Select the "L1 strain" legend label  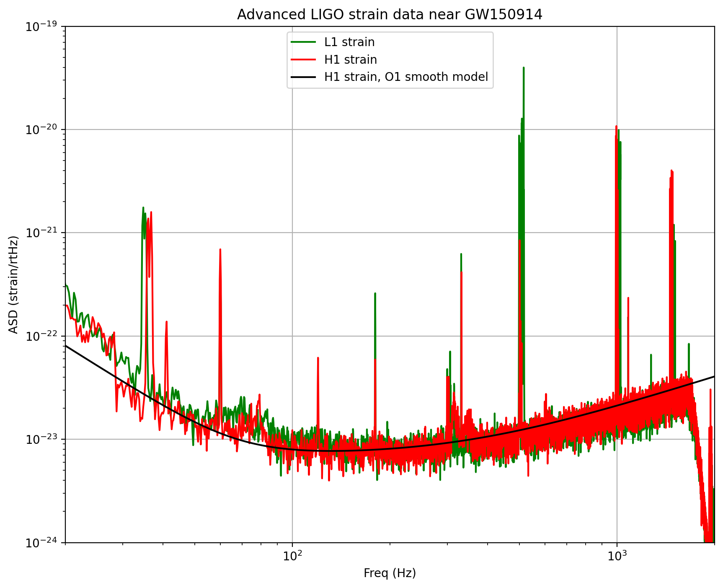pyautogui.click(x=349, y=42)
